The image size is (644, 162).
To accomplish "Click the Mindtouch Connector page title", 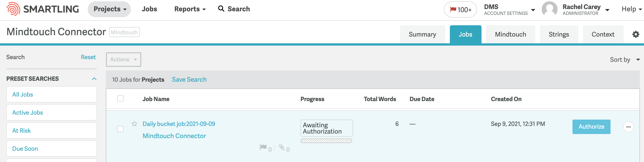I will pos(56,32).
